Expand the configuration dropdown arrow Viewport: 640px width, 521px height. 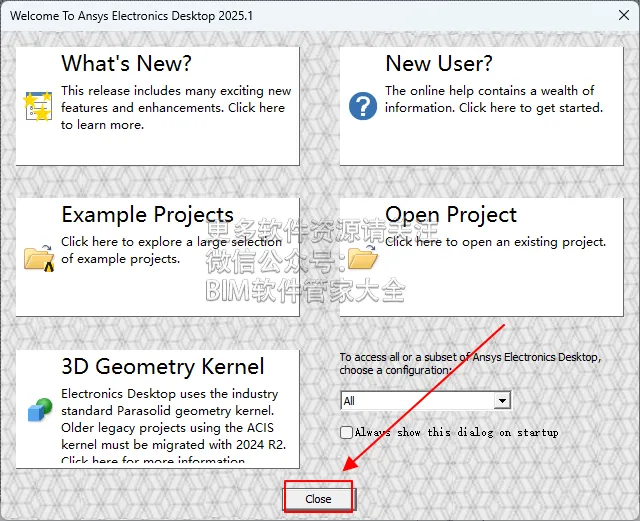502,401
